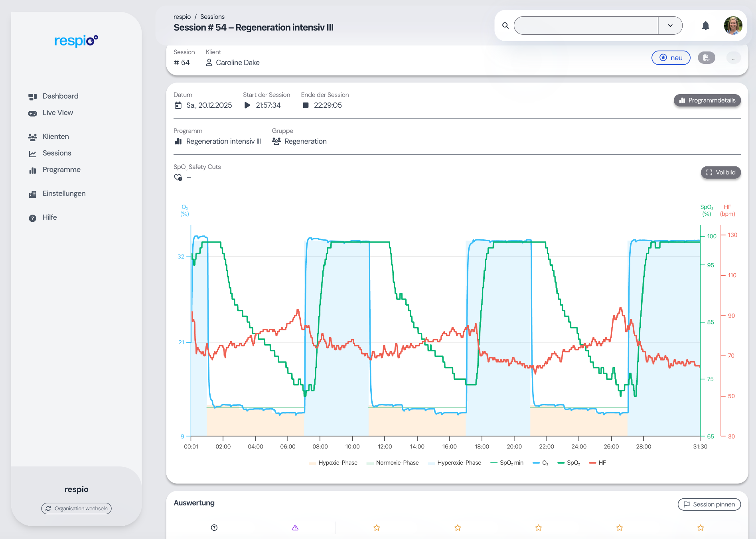Expand the search field dropdown arrow
This screenshot has height=539, width=756.
(670, 26)
